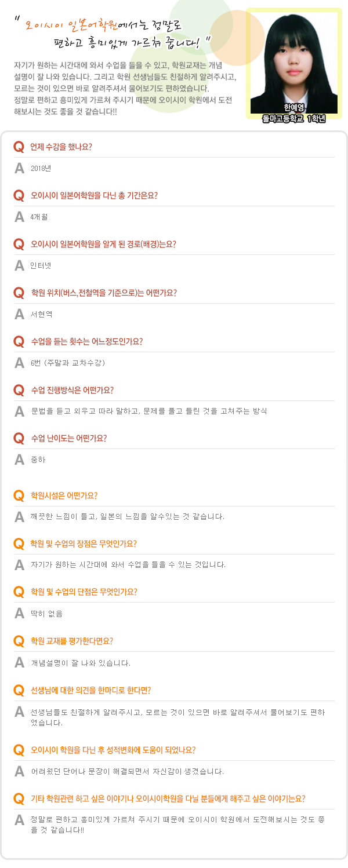
Task: Select the student's profile photo
Action: click(293, 57)
